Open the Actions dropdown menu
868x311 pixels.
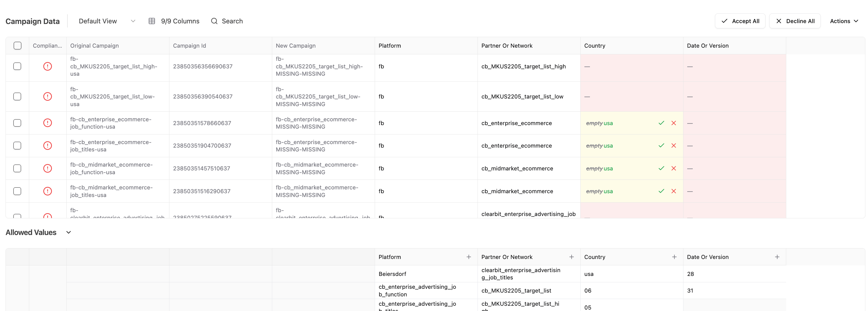pyautogui.click(x=843, y=21)
